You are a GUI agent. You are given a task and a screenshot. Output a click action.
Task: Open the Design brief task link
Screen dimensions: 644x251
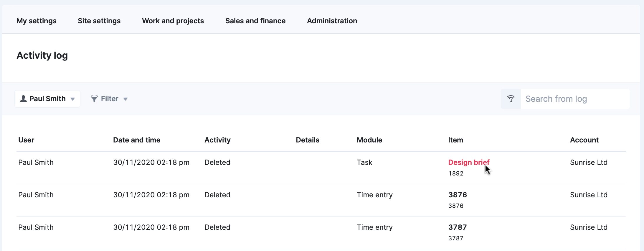point(469,162)
